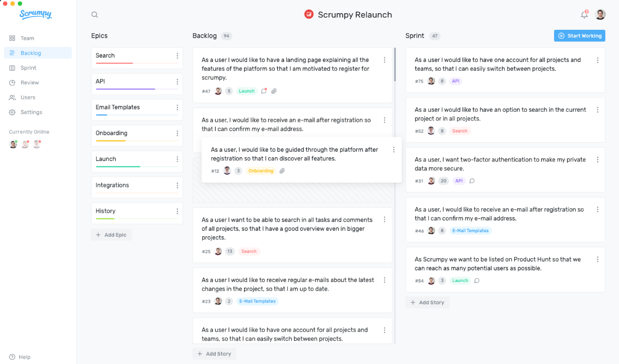
Task: Open the Review section in sidebar
Action: tap(29, 82)
